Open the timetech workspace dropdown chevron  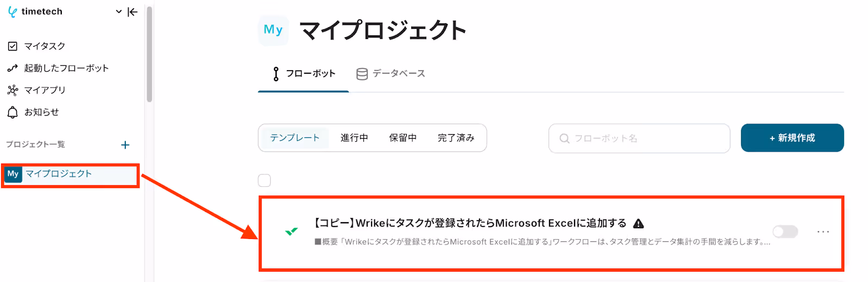119,11
